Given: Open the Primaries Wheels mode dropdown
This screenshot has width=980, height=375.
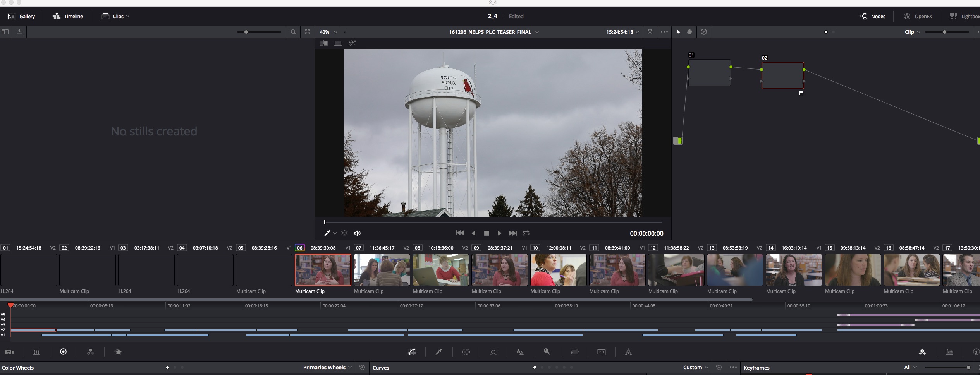Looking at the screenshot, I should [327, 368].
